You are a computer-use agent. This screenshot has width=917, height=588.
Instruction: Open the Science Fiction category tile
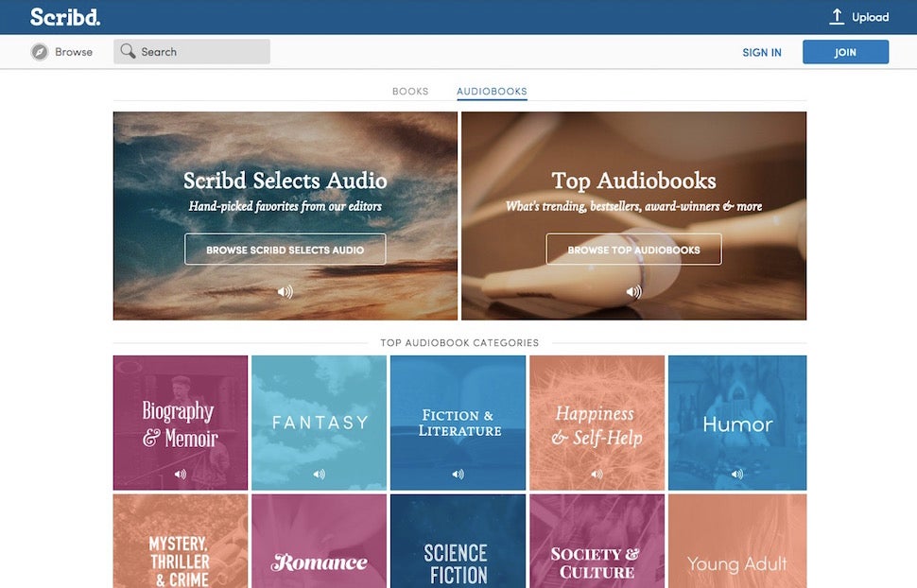[x=458, y=541]
